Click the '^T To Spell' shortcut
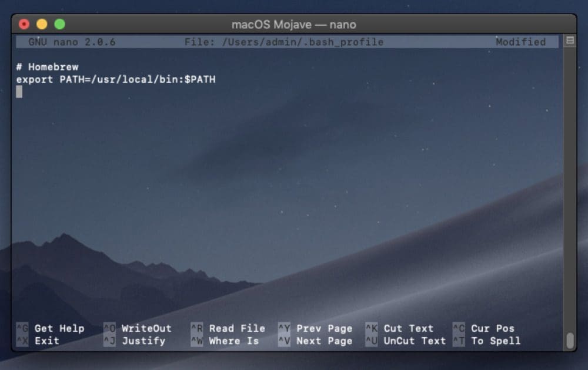 (x=487, y=341)
